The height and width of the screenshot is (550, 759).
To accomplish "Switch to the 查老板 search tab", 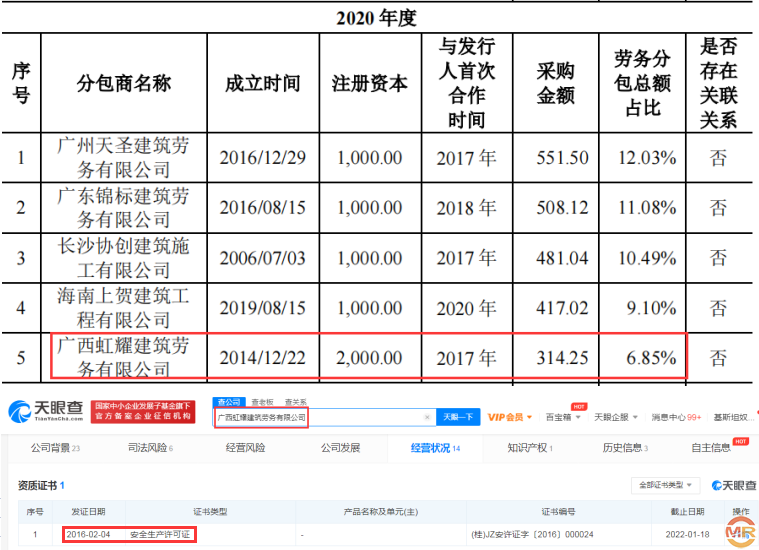I will tap(262, 402).
